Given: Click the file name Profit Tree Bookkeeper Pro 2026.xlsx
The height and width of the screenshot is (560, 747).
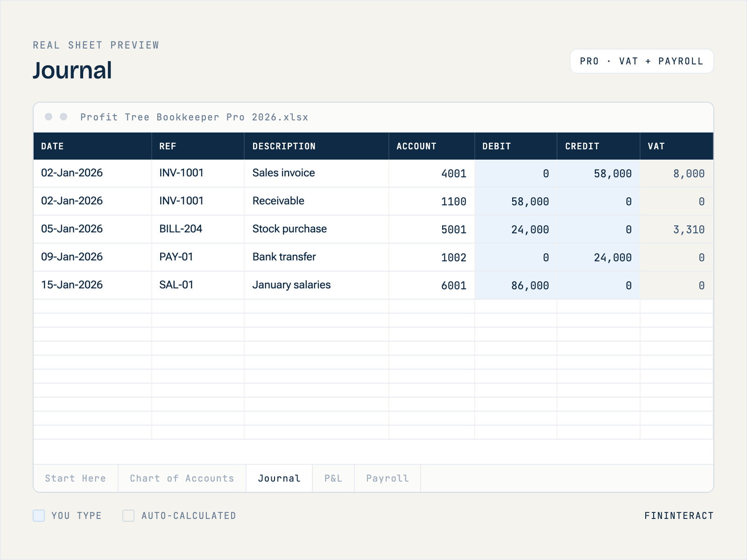Looking at the screenshot, I should pyautogui.click(x=194, y=117).
